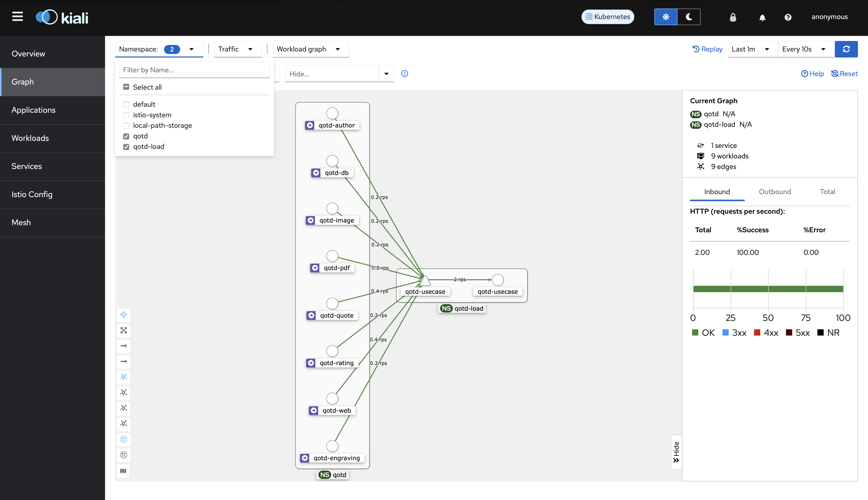
Task: Open the notifications bell
Action: point(762,17)
